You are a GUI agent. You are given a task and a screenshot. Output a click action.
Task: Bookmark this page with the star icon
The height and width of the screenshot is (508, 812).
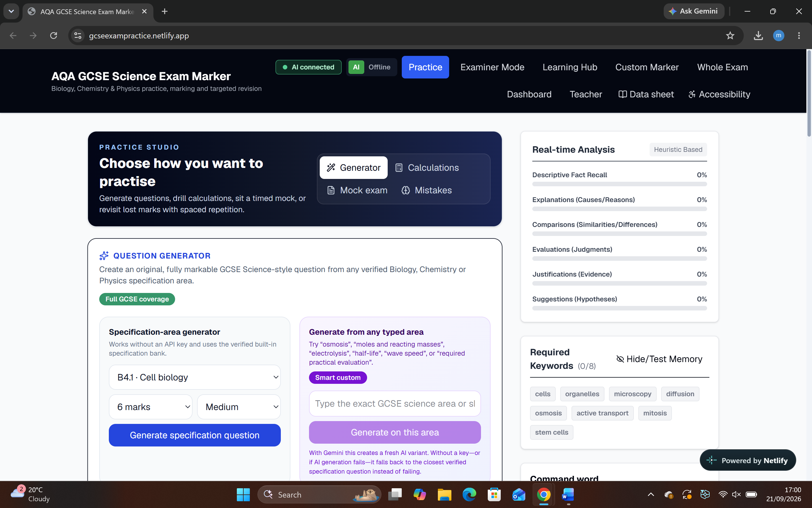(730, 36)
